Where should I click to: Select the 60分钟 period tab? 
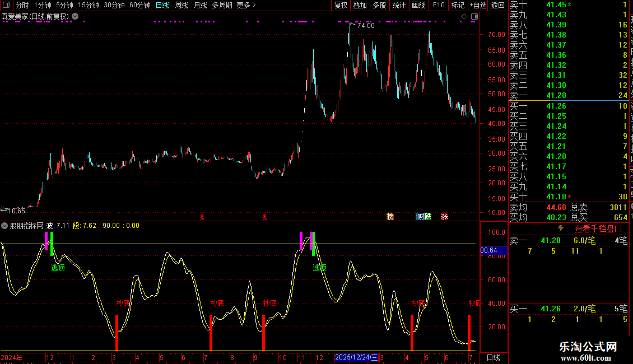pos(140,5)
